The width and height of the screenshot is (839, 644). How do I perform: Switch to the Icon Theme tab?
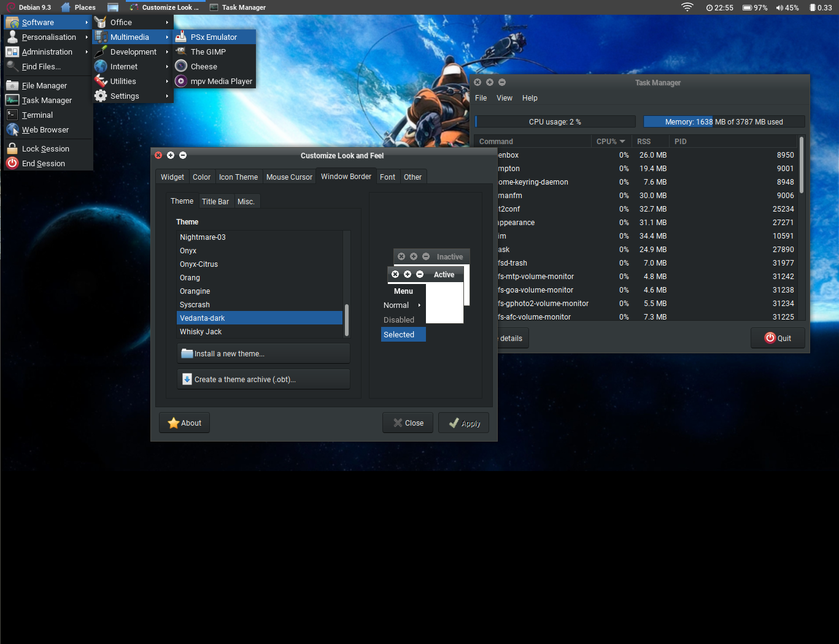[x=238, y=177]
